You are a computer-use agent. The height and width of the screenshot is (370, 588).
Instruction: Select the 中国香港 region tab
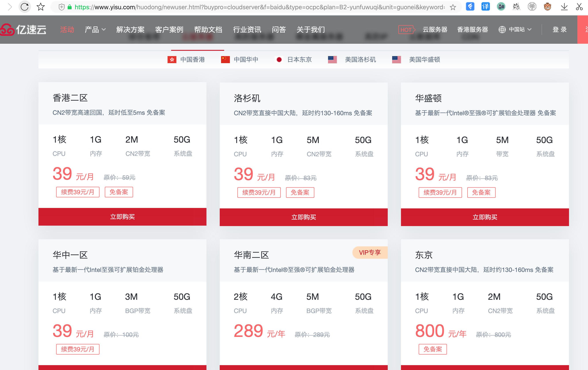coord(186,60)
